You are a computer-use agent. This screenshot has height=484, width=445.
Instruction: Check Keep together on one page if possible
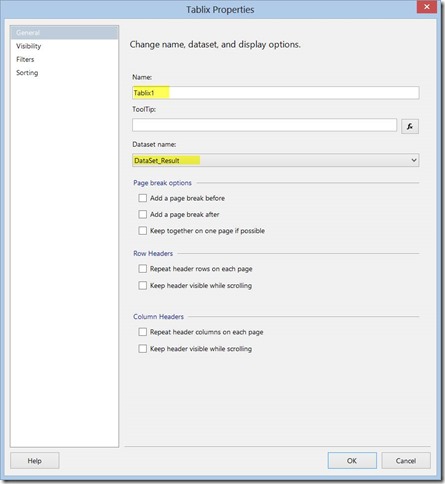coord(143,231)
